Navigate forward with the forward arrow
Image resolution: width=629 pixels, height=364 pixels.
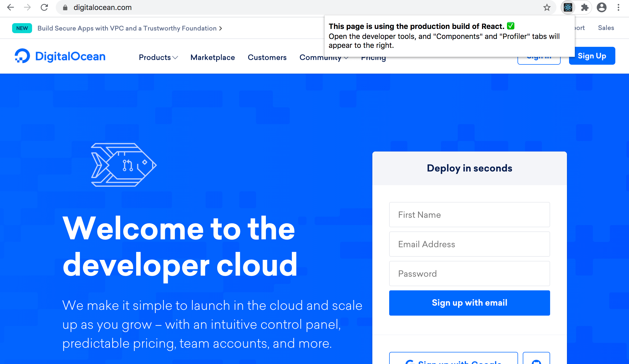click(27, 8)
